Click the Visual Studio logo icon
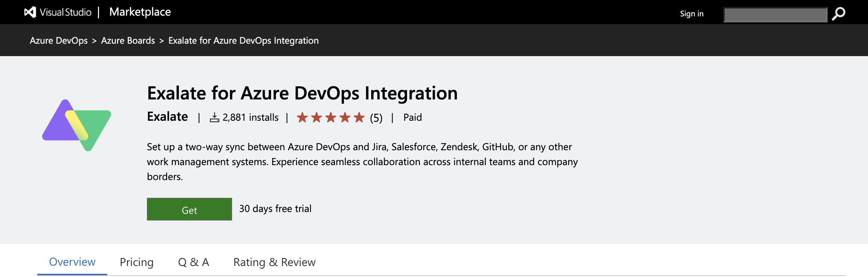 tap(30, 12)
